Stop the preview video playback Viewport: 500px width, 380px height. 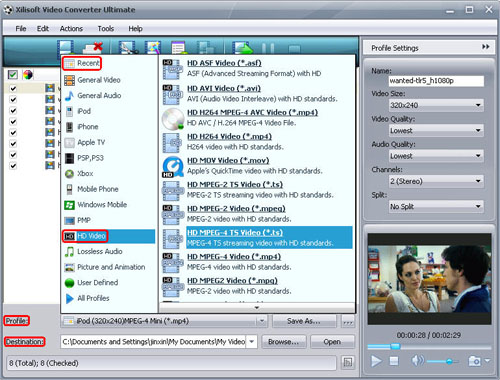394,361
